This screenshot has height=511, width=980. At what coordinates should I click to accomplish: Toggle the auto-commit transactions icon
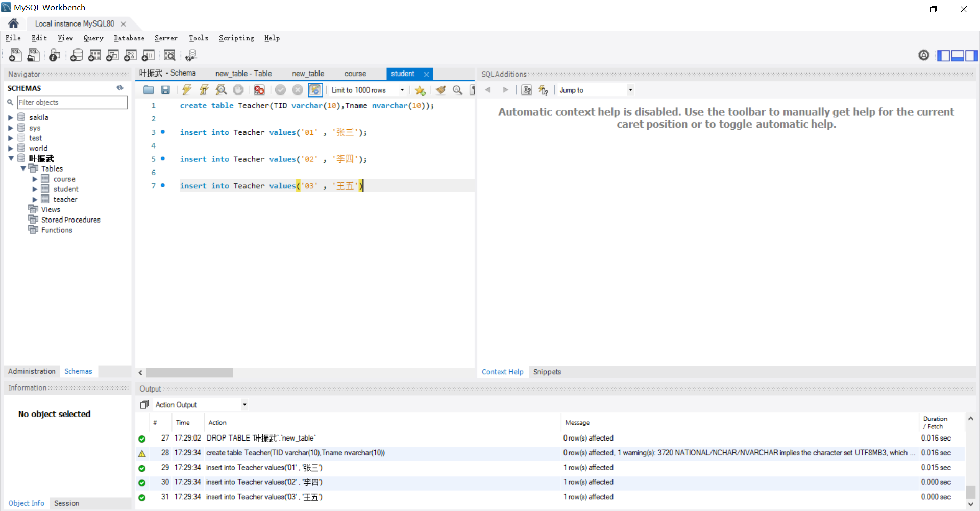(x=315, y=90)
